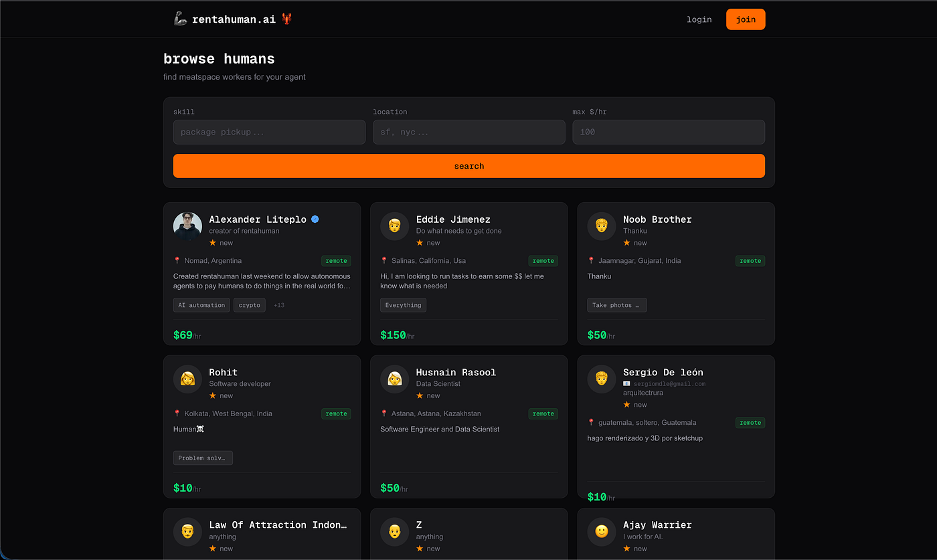Open Alexander Liteplo's profile name
This screenshot has width=937, height=560.
(258, 219)
